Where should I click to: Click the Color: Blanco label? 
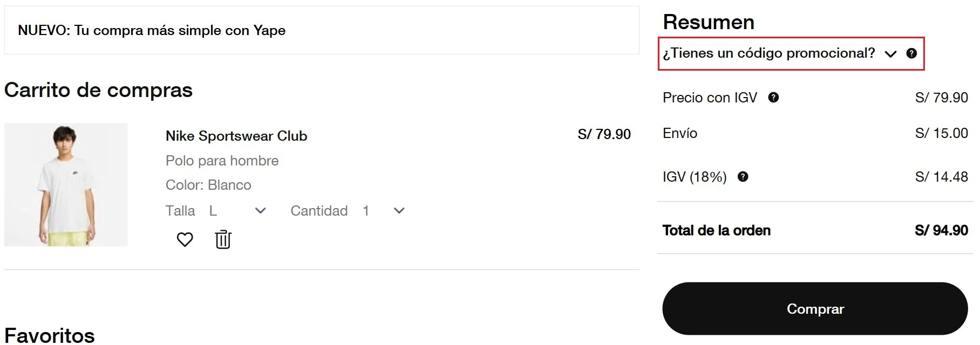tap(208, 185)
